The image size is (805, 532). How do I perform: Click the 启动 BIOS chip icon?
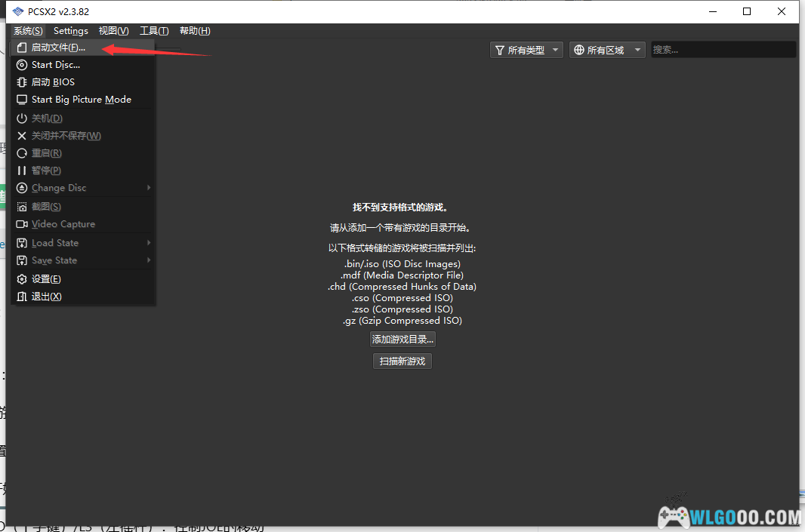click(x=22, y=82)
